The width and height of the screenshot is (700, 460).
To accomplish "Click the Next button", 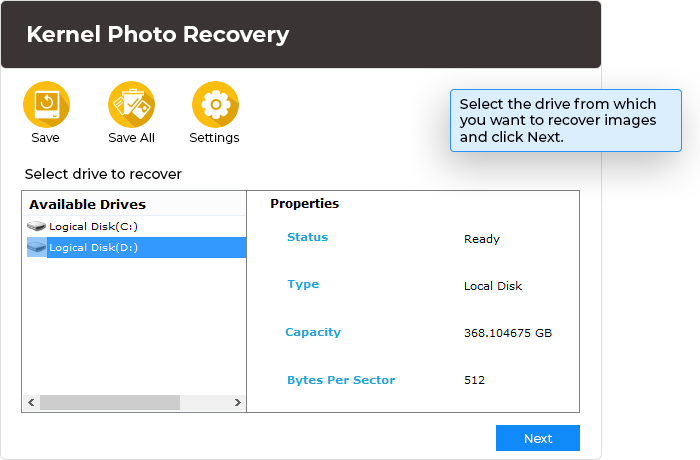I will tap(538, 438).
